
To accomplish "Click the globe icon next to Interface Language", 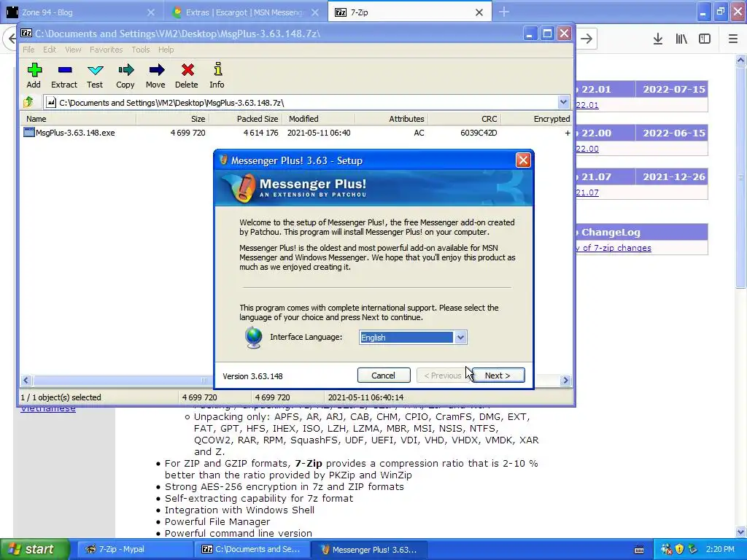I will [253, 337].
